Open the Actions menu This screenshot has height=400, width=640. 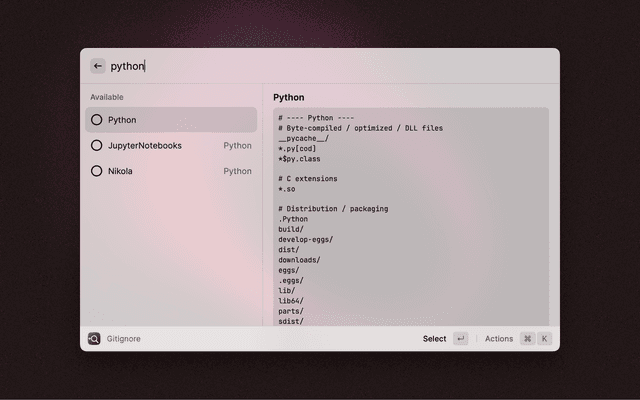click(498, 339)
